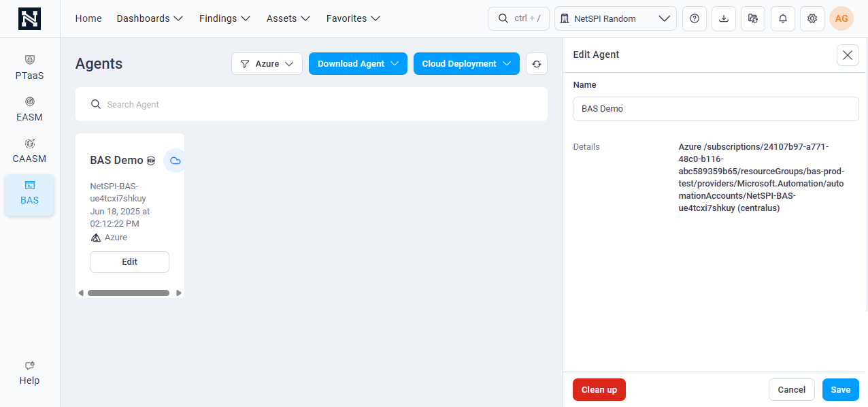Click the NetSPI logo icon
This screenshot has width=868, height=407.
click(x=30, y=18)
